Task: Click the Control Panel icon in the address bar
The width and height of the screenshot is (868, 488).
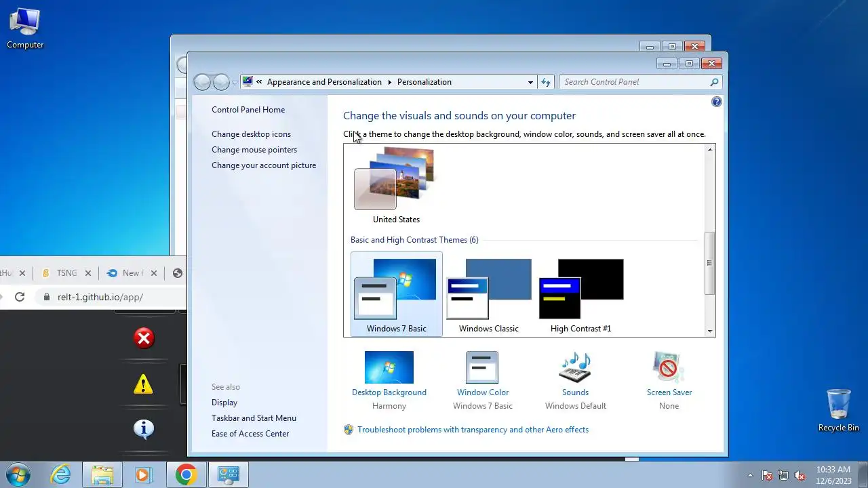Action: (248, 81)
